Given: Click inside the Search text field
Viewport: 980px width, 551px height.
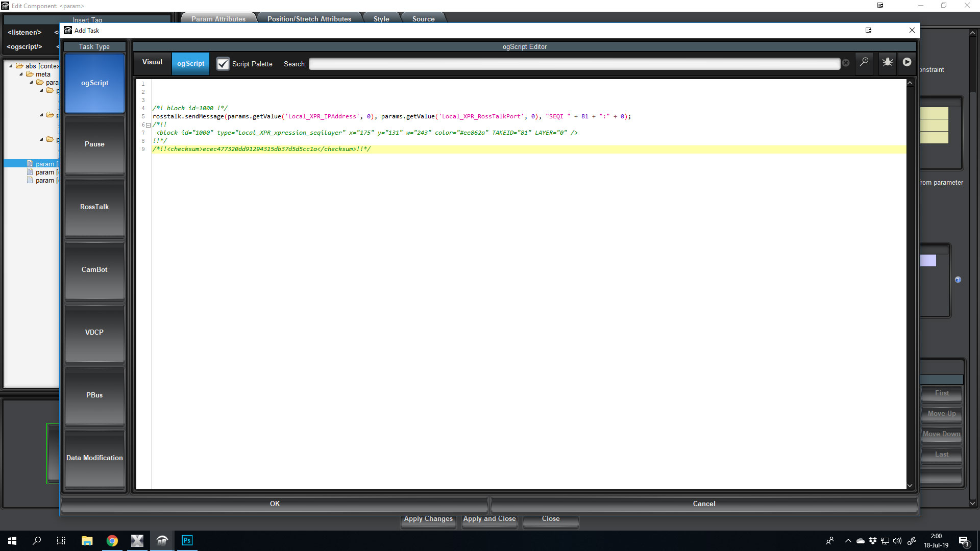Looking at the screenshot, I should pos(574,64).
